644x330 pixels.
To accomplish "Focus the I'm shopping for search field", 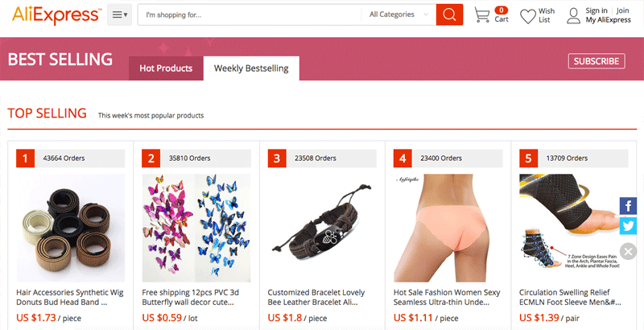I will pos(250,14).
